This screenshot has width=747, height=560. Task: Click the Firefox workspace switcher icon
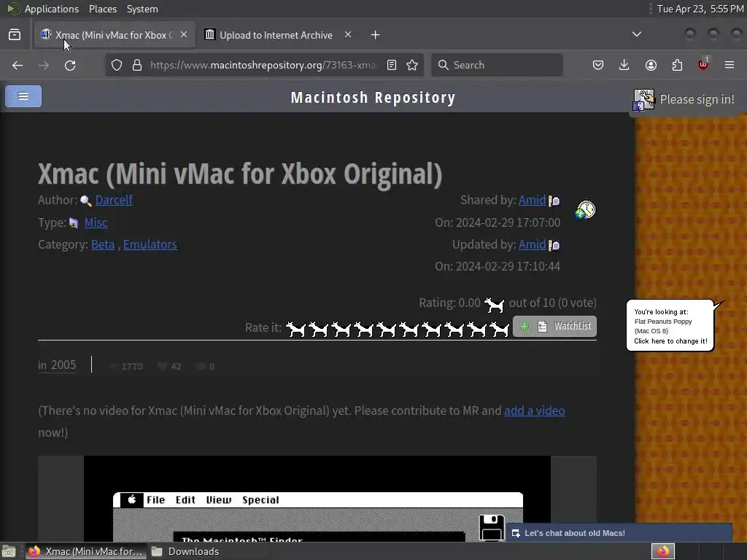click(x=662, y=551)
